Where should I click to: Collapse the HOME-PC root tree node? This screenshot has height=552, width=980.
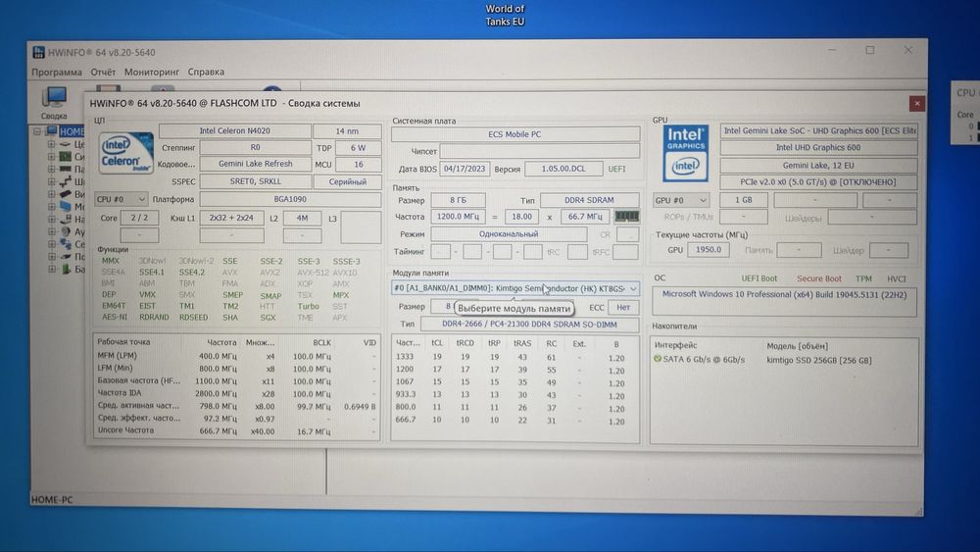(37, 132)
